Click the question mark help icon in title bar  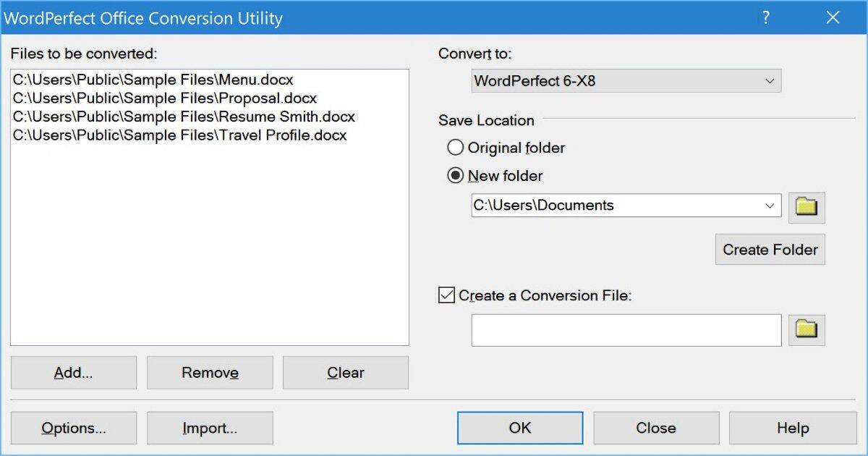[766, 18]
